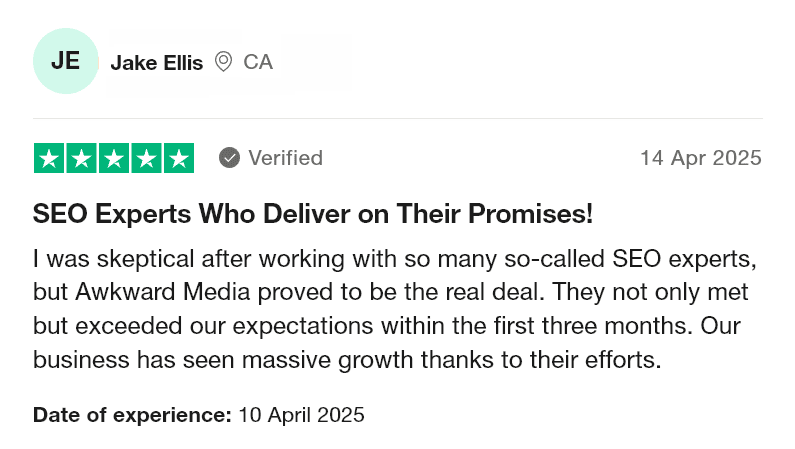Viewport: 795px width, 449px height.
Task: Click the CA country label
Action: (x=258, y=62)
